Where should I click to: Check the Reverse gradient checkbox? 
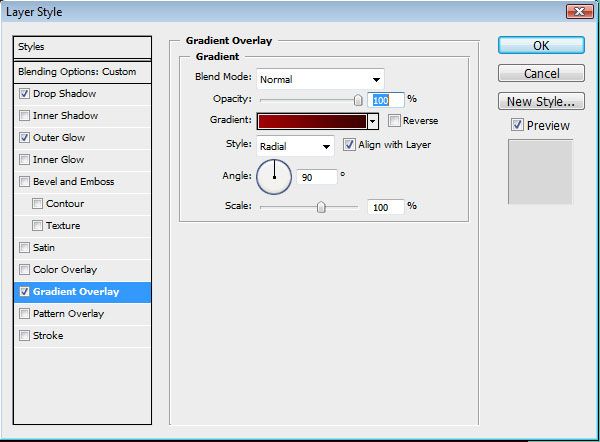394,121
